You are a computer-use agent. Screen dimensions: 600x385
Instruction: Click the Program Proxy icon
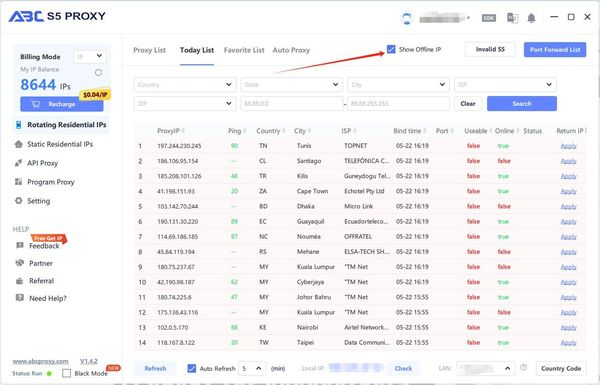18,182
